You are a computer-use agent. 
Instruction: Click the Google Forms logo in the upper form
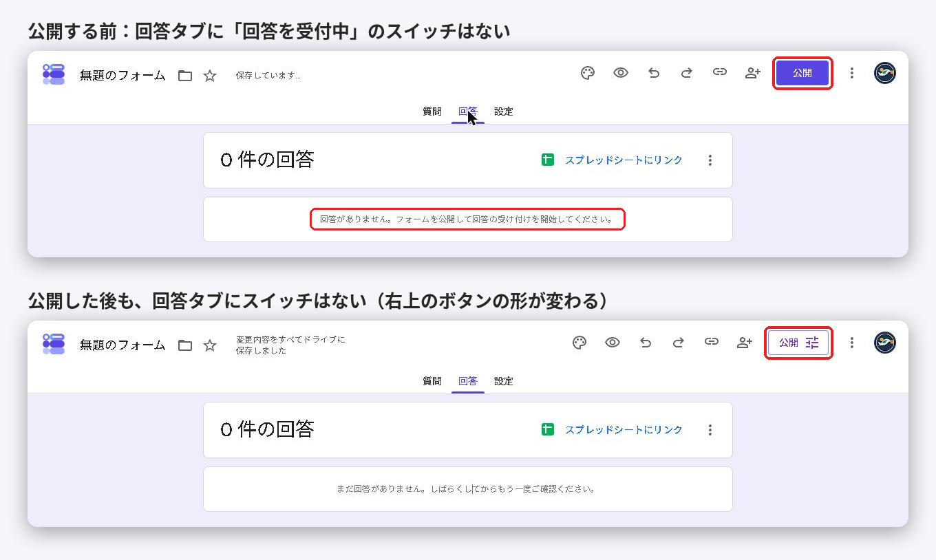pos(54,74)
